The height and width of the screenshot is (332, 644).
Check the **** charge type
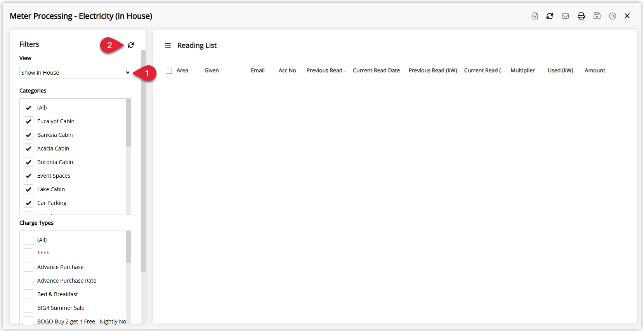tap(28, 253)
